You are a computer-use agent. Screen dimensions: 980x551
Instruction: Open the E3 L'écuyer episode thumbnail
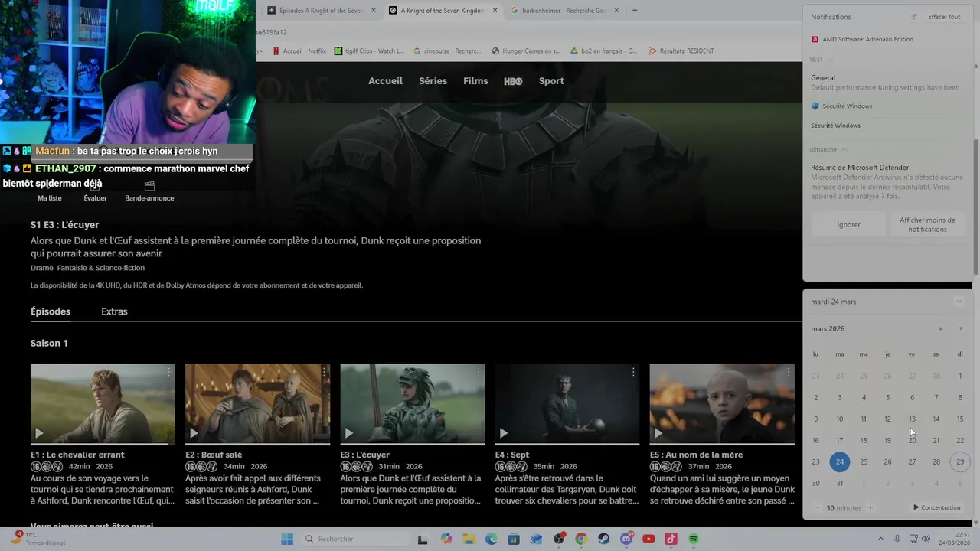pos(413,404)
